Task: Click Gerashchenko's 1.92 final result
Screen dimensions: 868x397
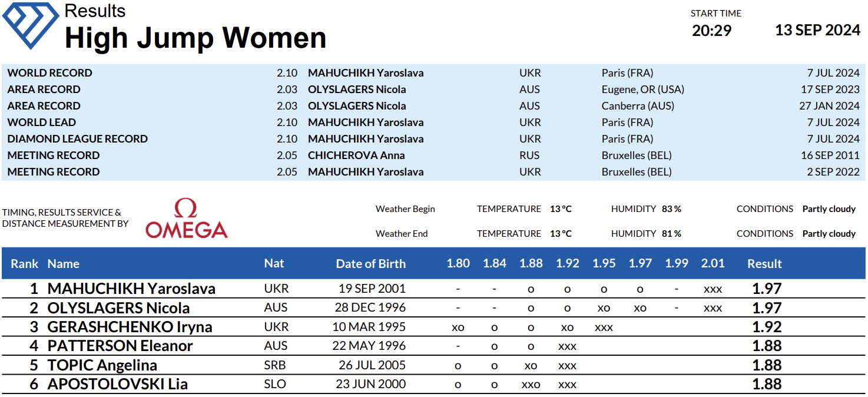Action: (x=767, y=327)
